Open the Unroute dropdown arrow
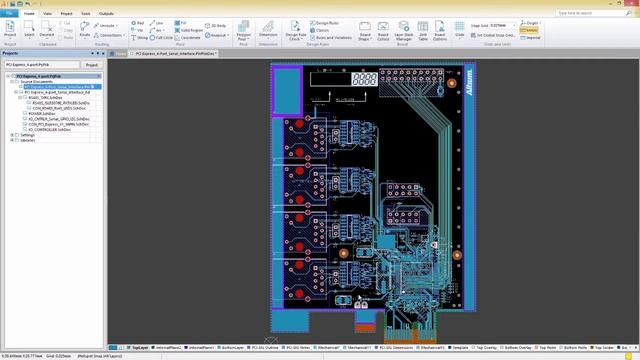Image resolution: width=640 pixels, height=360 pixels. pos(116,25)
